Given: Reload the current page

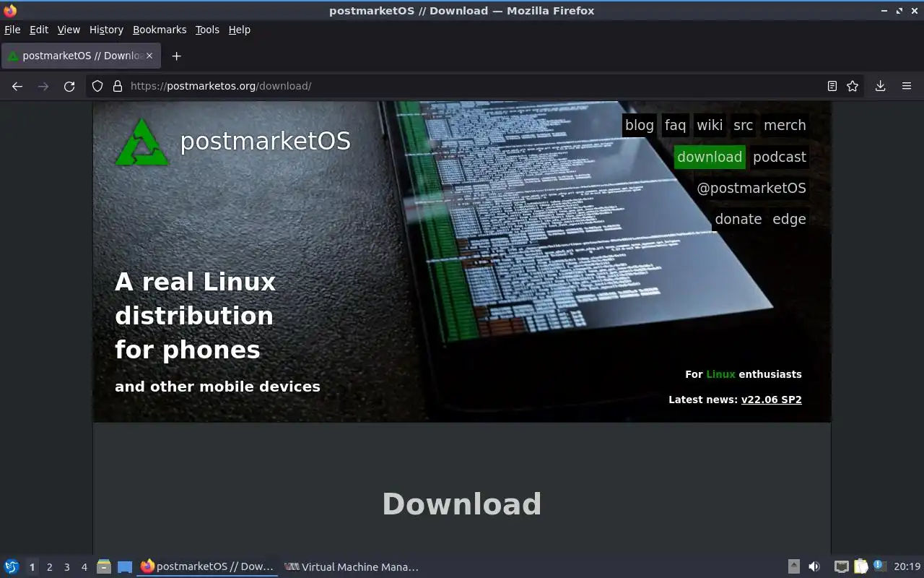Looking at the screenshot, I should tap(69, 86).
